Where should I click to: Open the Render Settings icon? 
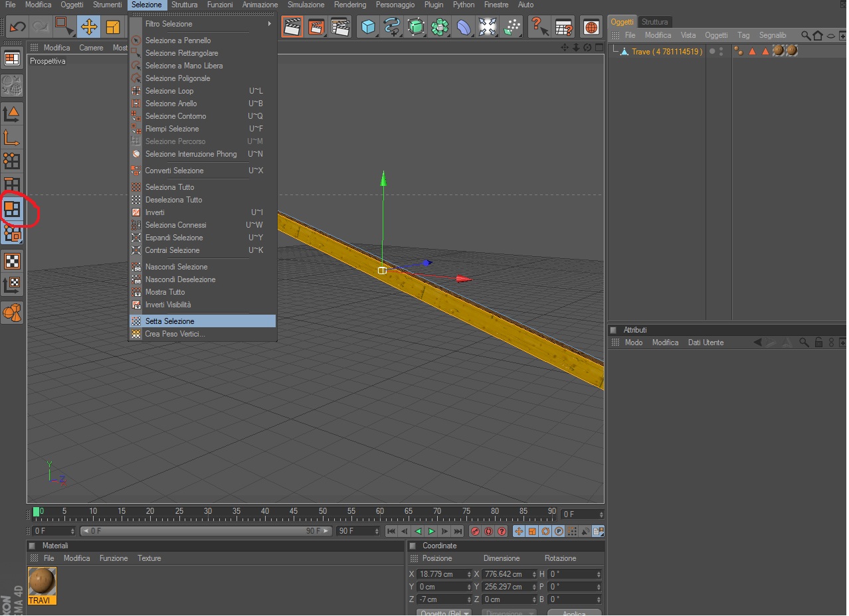341,27
